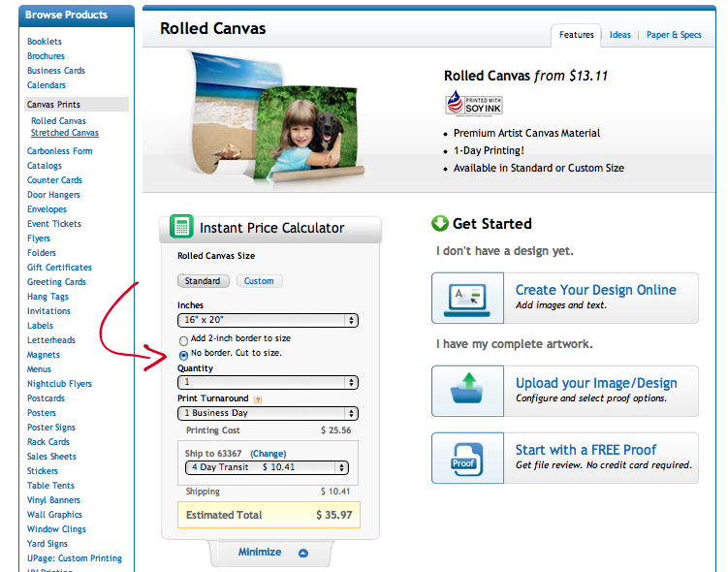Click the Upload folder icon
728x572 pixels.
point(467,389)
